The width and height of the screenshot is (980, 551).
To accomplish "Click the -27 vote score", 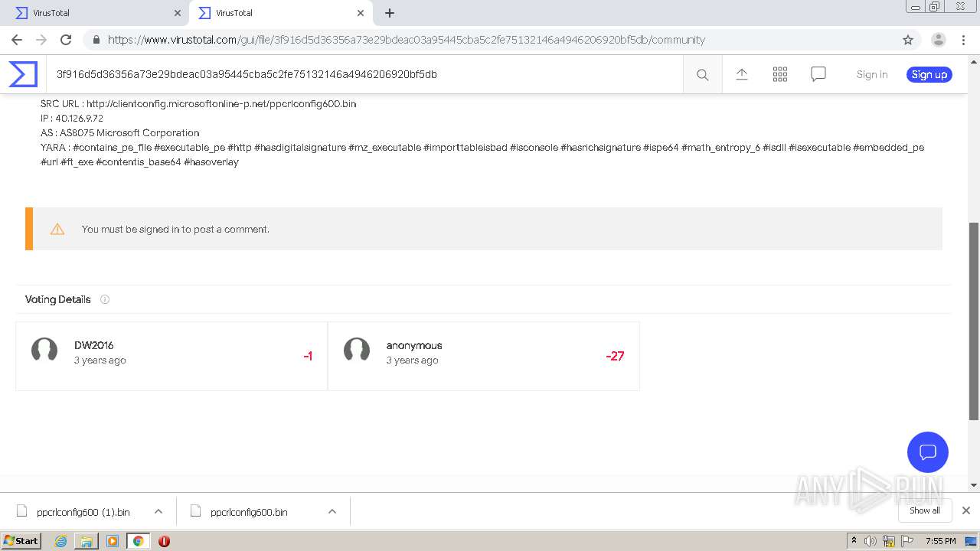I will pos(615,356).
